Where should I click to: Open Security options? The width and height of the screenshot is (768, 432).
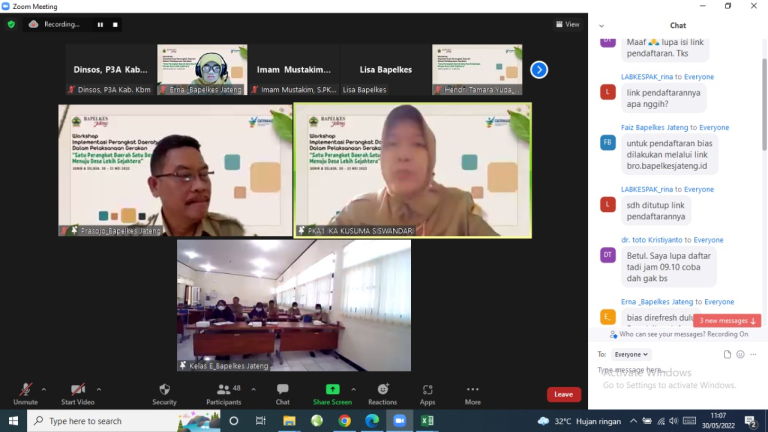164,394
